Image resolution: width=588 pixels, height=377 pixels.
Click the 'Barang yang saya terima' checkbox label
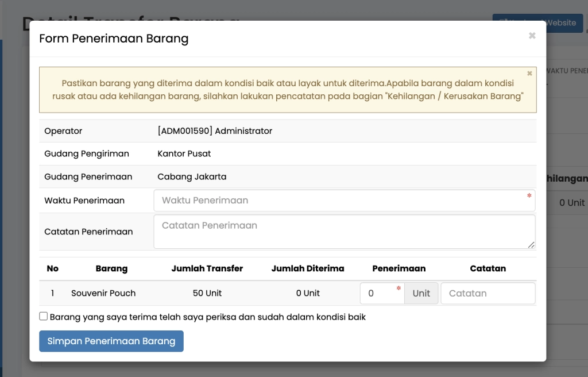click(x=208, y=317)
